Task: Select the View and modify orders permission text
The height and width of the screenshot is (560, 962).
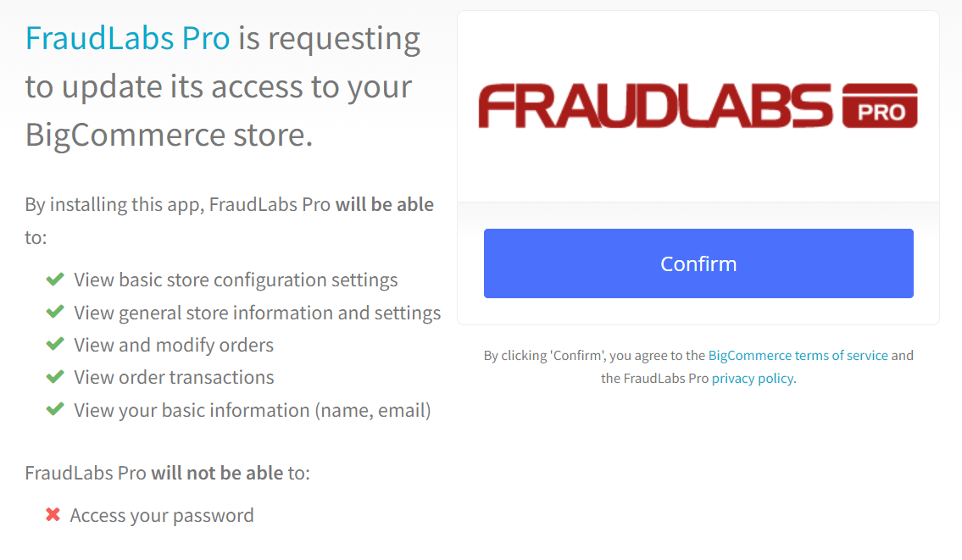Action: coord(175,345)
